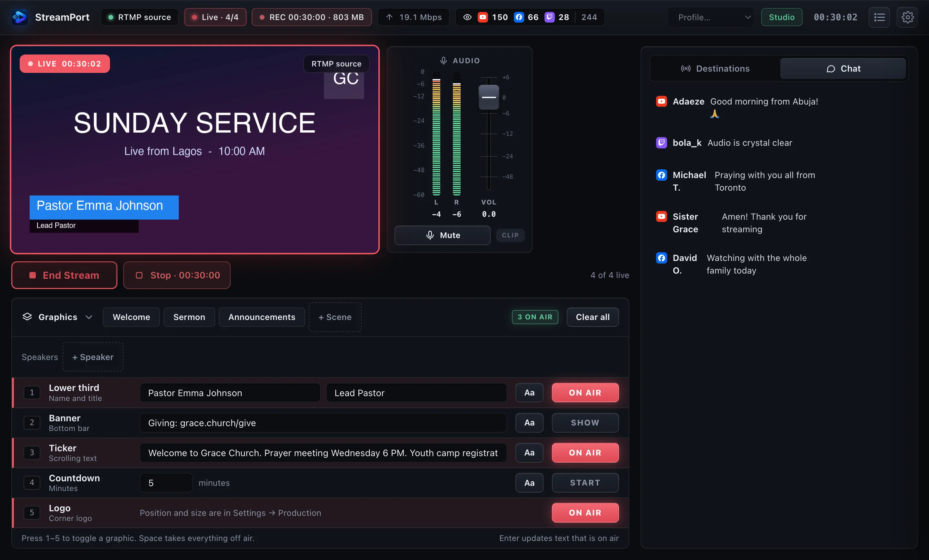Image resolution: width=929 pixels, height=560 pixels.
Task: Open the Live 4/4 status pill
Action: (215, 17)
